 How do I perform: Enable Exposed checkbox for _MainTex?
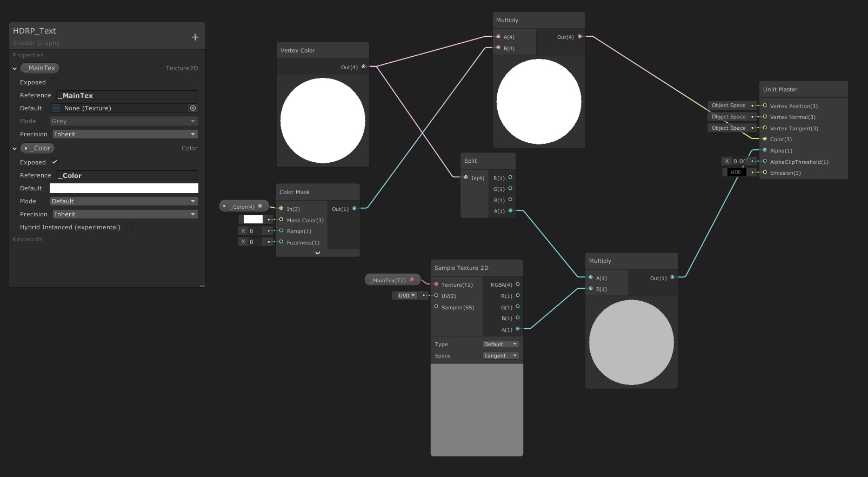coord(55,82)
